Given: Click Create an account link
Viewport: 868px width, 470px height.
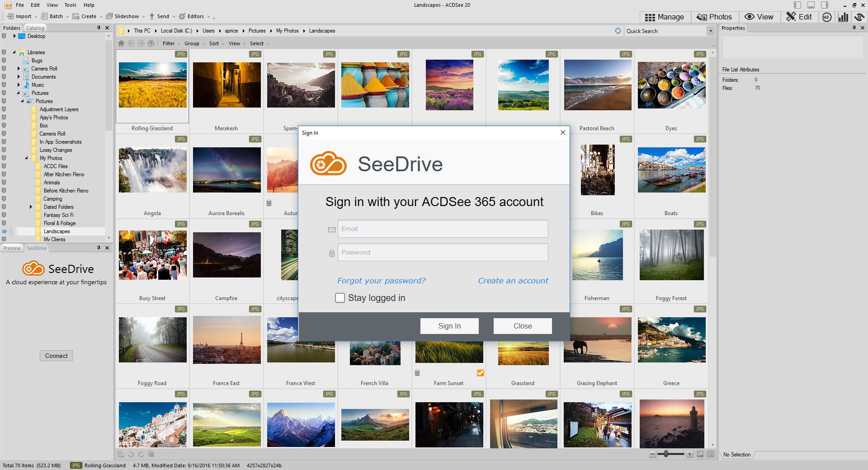Looking at the screenshot, I should point(513,281).
